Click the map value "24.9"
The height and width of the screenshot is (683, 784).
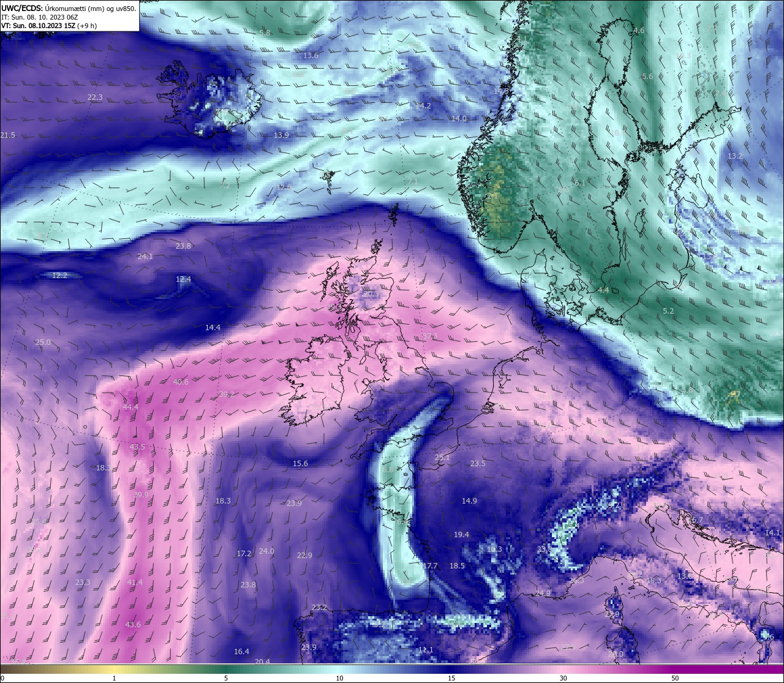543,594
